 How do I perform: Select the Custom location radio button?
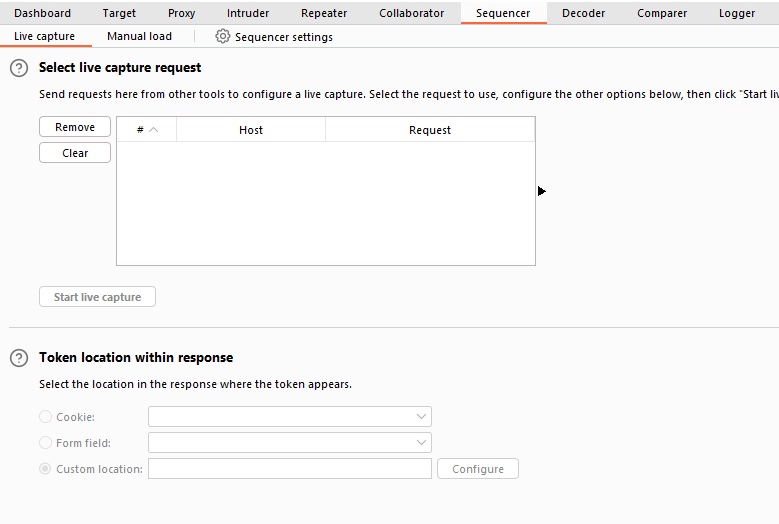pyautogui.click(x=46, y=469)
